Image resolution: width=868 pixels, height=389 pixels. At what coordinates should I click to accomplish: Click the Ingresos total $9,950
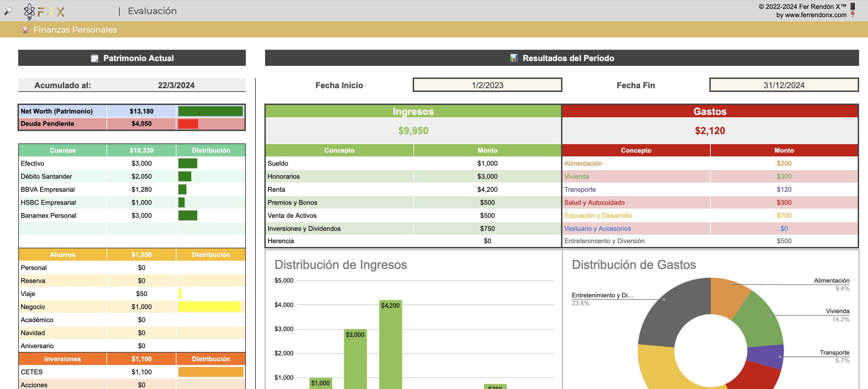point(413,131)
